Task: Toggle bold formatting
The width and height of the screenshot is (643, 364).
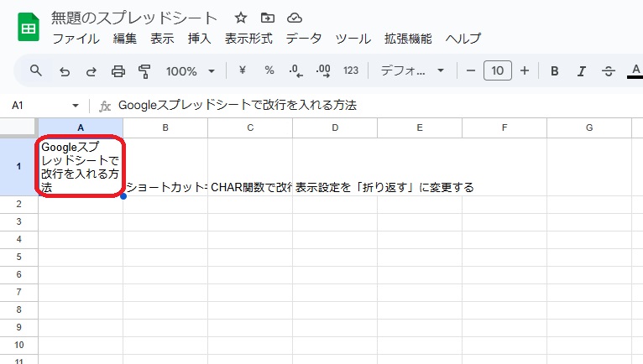Action: click(554, 71)
